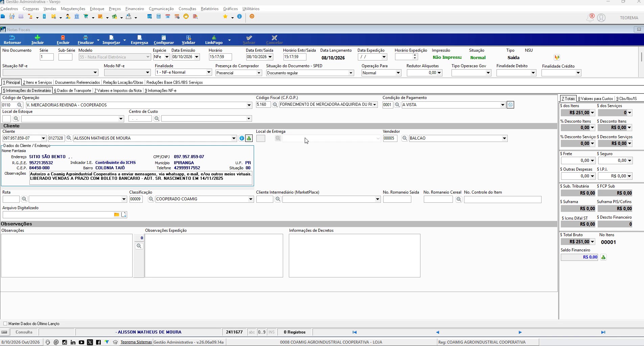Click the C.F.O.P. search magnifier icon

tap(275, 105)
